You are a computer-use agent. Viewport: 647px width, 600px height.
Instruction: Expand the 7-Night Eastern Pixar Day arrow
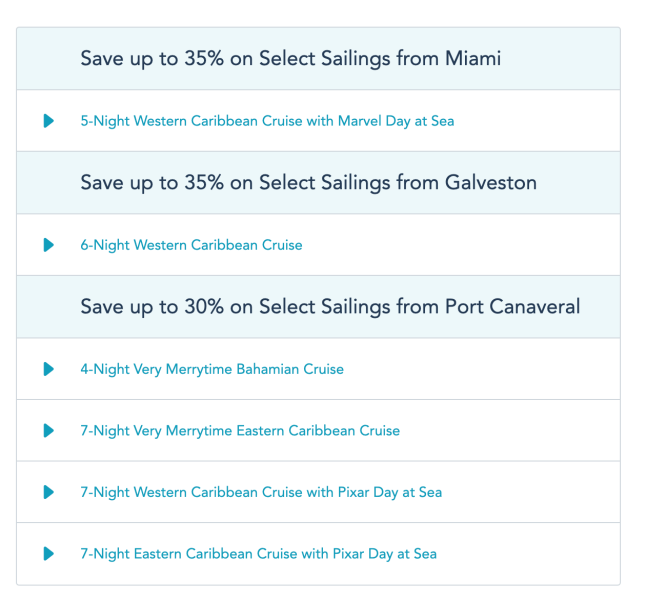coord(48,554)
